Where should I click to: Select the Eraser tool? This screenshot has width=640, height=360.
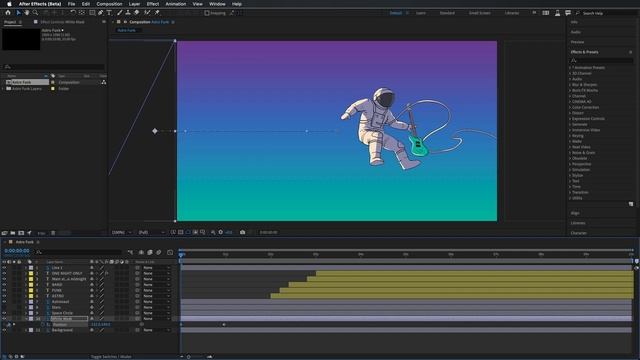click(x=137, y=13)
